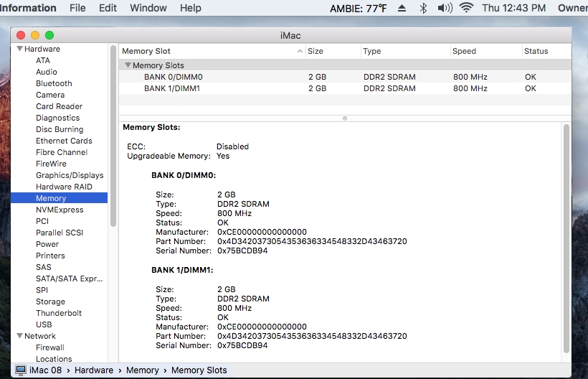Select Power in the sidebar

tap(47, 244)
